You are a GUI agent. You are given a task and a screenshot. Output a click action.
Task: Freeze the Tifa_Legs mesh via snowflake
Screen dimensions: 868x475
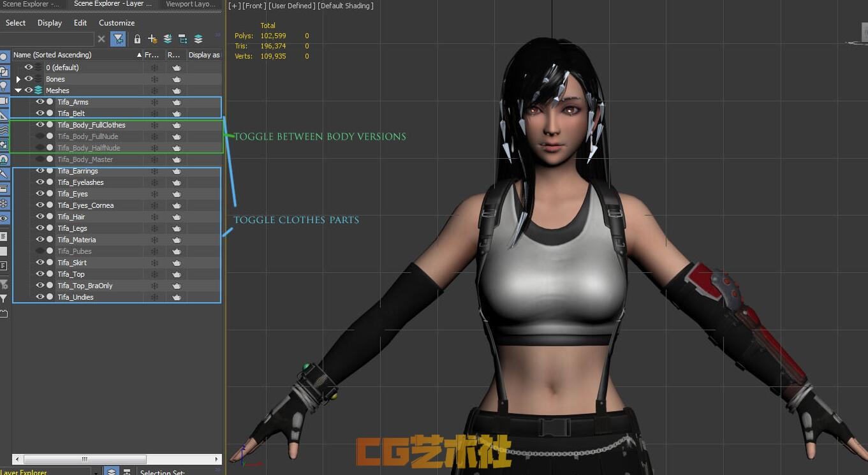154,228
